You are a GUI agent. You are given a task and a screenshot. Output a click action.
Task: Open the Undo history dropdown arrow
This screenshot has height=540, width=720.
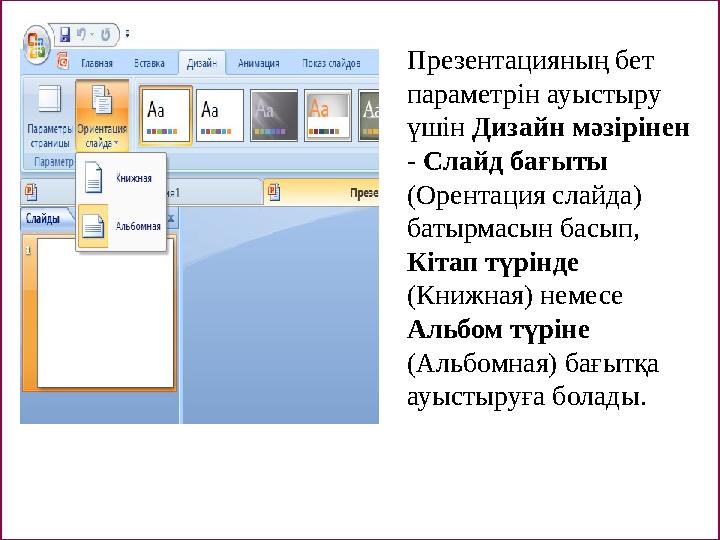point(92,34)
